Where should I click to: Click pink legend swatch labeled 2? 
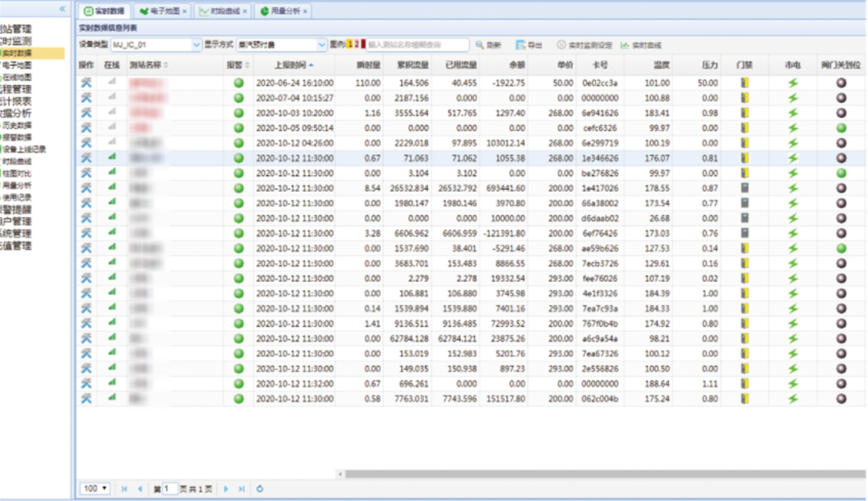tap(357, 45)
